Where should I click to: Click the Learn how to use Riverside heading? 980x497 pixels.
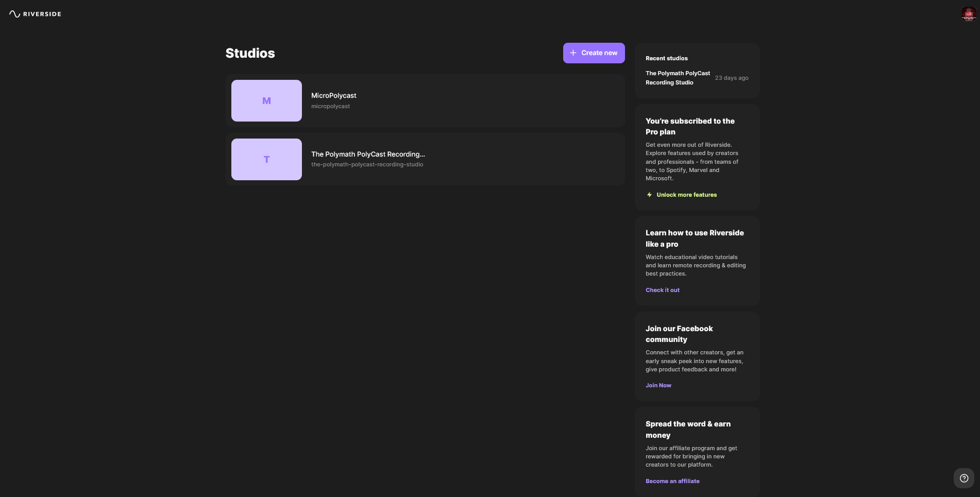[694, 238]
